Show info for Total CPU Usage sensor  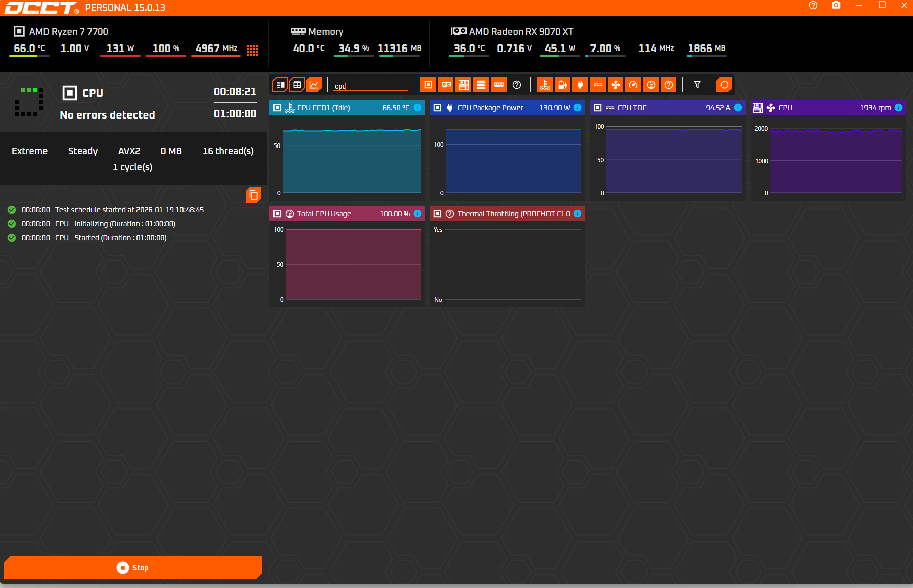click(x=417, y=214)
